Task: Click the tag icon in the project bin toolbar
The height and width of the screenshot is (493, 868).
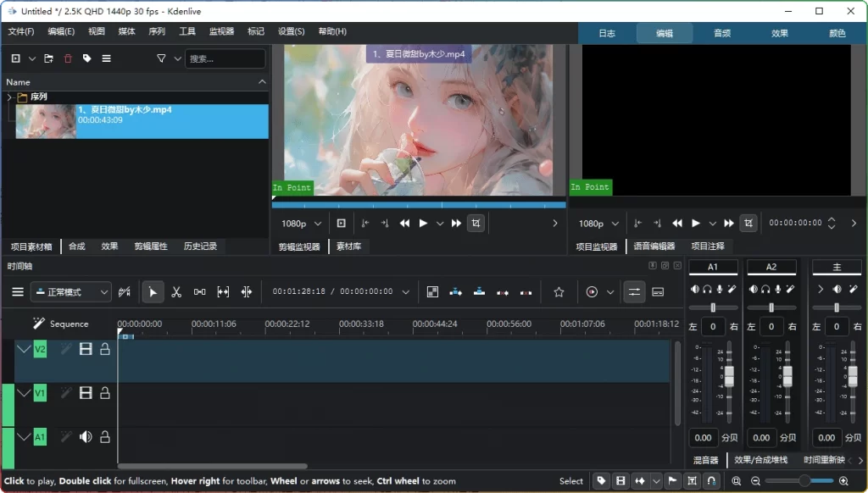Action: 86,58
